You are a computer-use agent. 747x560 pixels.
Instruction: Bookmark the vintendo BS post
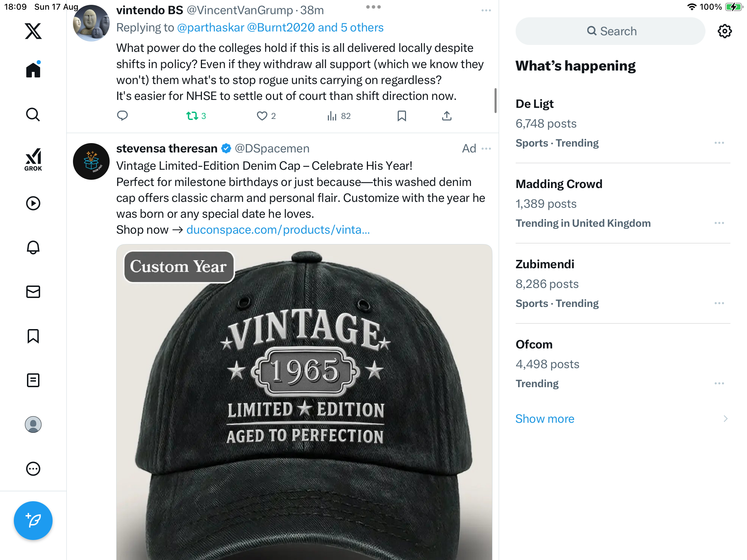click(x=402, y=116)
